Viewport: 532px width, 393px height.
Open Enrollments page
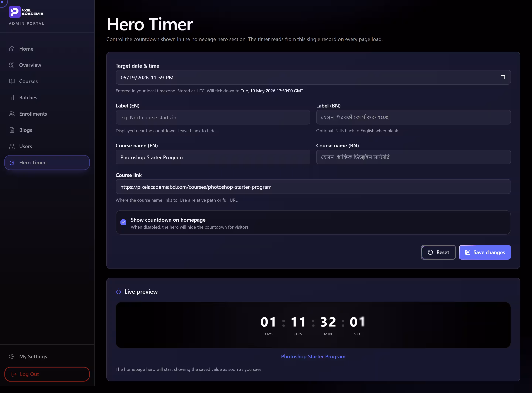[x=47, y=114]
